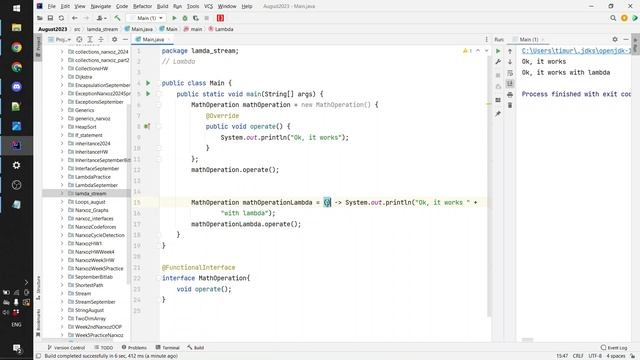Select the TwoDimArray folder in project tree
The height and width of the screenshot is (360, 640).
pyautogui.click(x=90, y=318)
